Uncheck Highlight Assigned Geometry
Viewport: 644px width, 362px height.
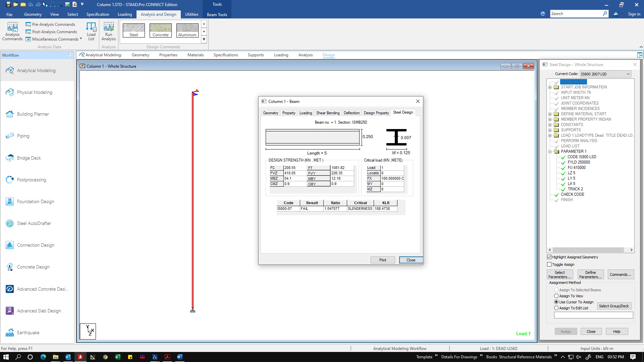[x=549, y=257]
